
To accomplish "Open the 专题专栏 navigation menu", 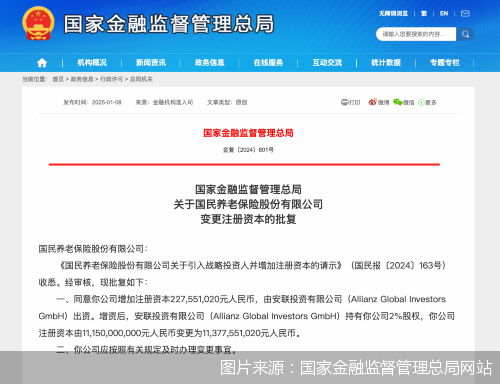I will pos(445,63).
